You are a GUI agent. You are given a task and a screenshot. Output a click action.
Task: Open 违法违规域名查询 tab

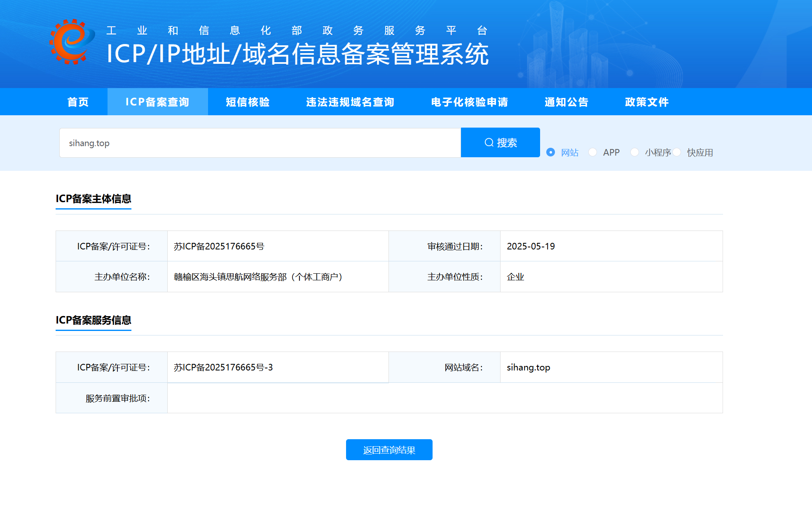tap(350, 102)
